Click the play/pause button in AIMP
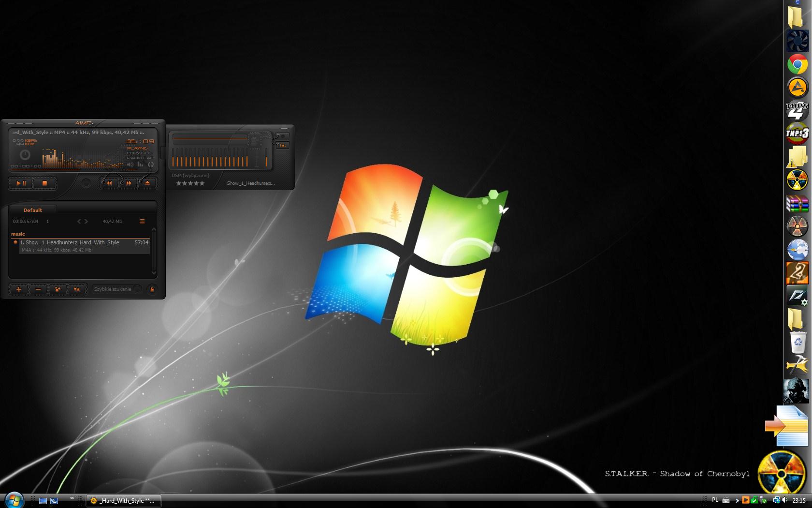The height and width of the screenshot is (508, 812). (21, 183)
